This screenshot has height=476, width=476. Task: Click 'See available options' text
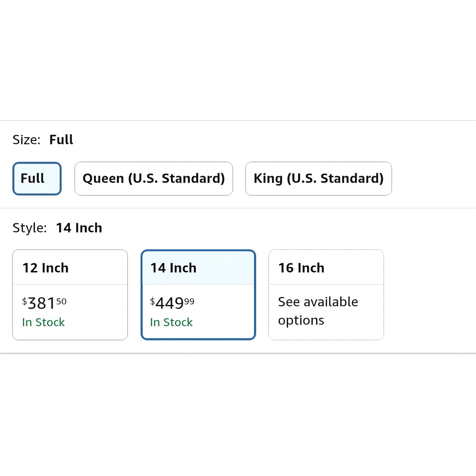point(318,311)
